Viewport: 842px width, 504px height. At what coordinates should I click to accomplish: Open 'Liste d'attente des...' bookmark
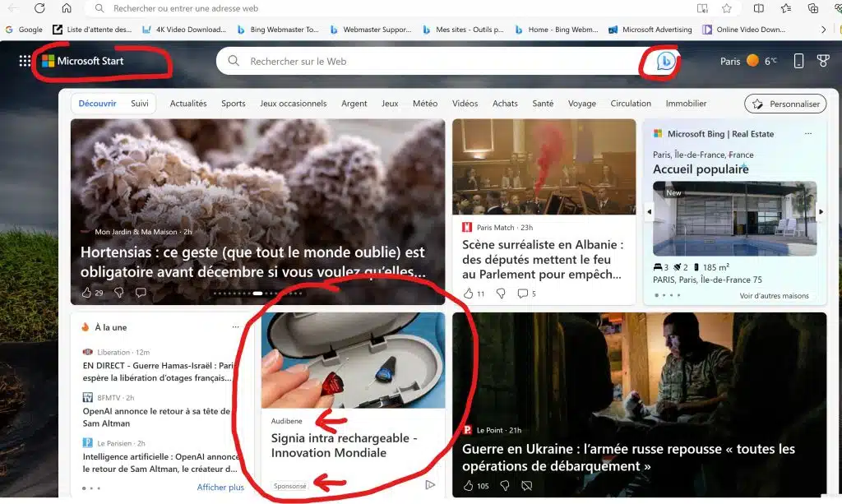[x=92, y=30]
